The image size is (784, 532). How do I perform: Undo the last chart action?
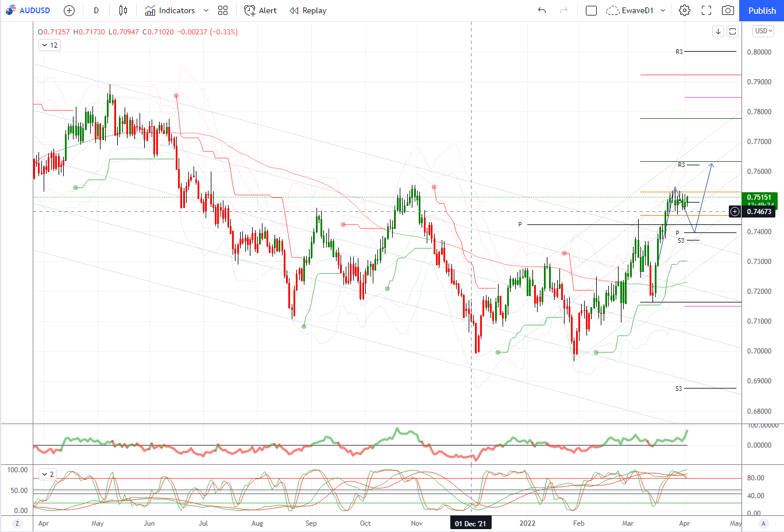click(542, 10)
